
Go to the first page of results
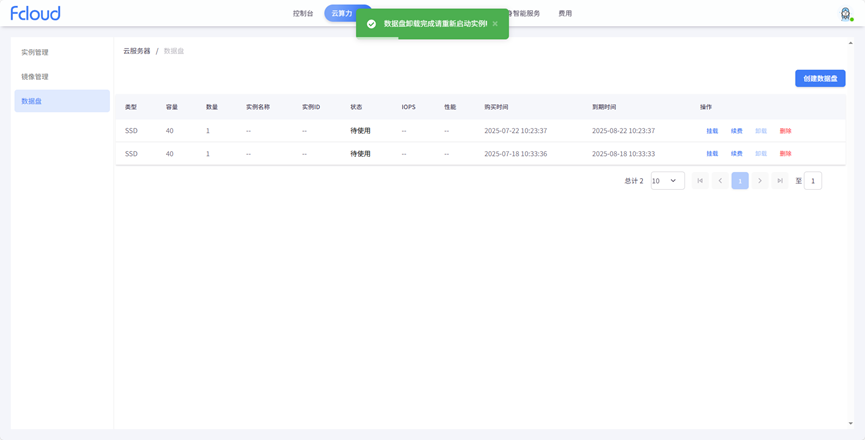tap(700, 181)
